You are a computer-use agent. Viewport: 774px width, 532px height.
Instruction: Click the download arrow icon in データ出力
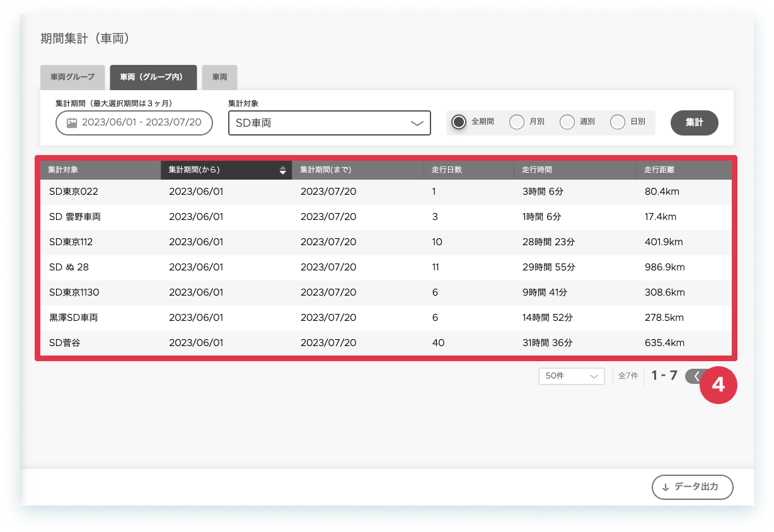tap(665, 487)
